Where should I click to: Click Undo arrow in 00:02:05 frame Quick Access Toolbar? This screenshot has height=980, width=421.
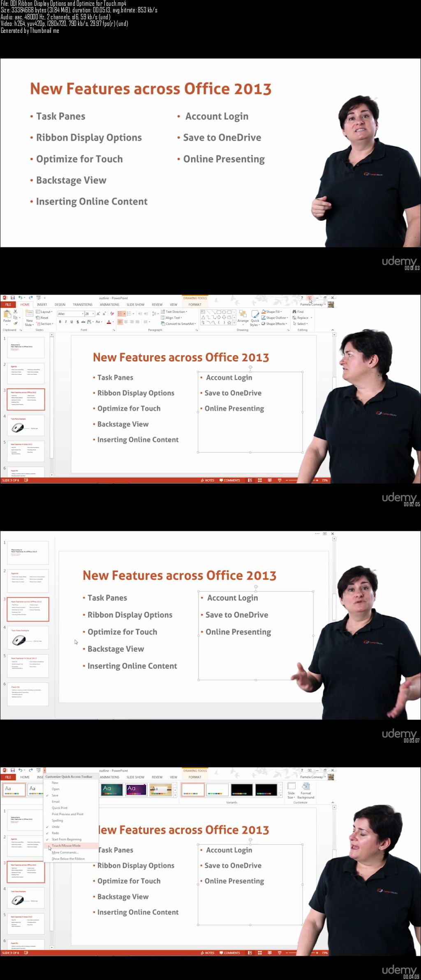[x=20, y=298]
